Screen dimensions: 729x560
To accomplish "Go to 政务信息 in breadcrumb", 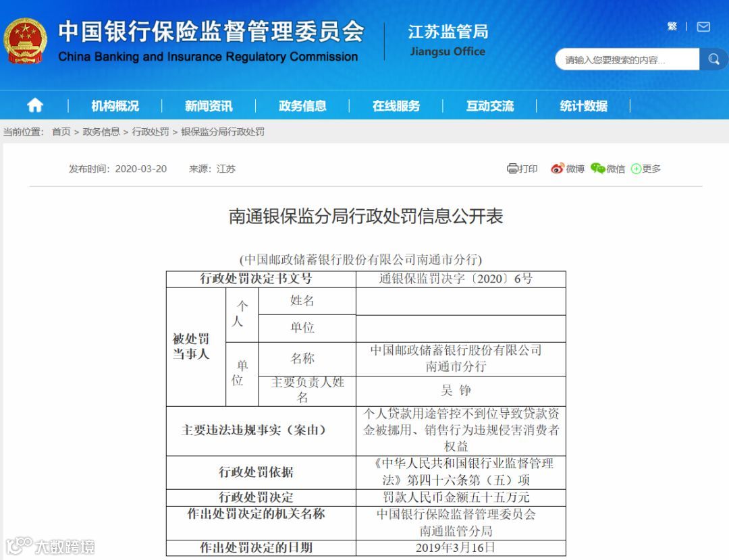I will click(x=101, y=132).
